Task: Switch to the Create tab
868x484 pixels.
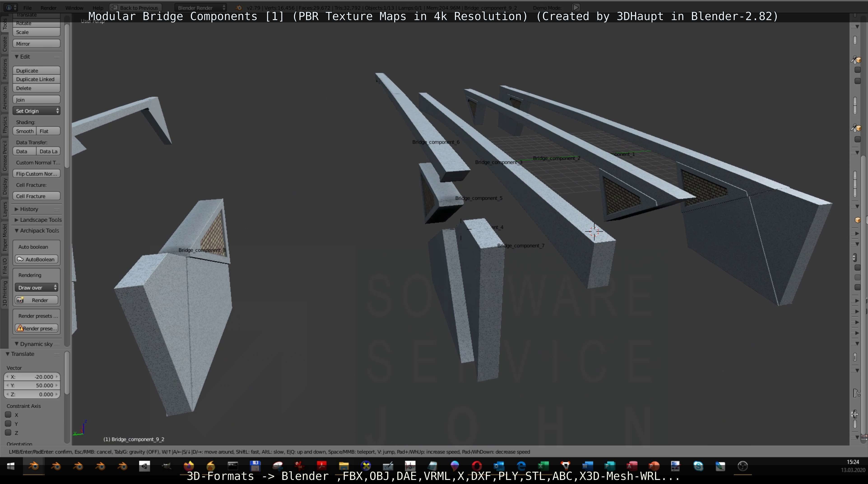Action: [x=5, y=44]
